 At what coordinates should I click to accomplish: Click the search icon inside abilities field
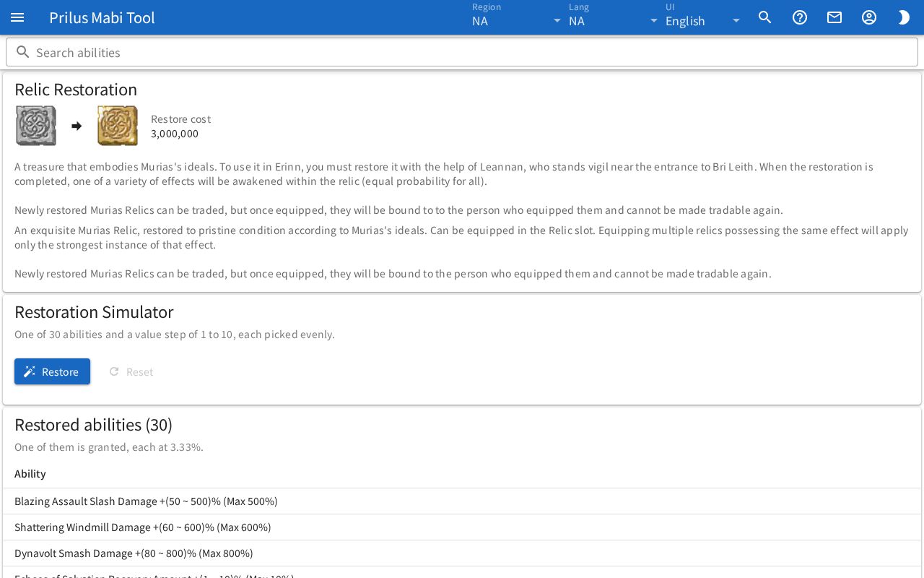(23, 52)
